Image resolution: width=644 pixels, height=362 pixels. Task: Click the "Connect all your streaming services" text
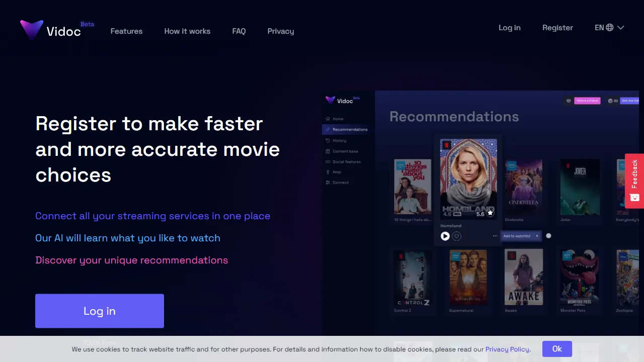click(x=152, y=216)
